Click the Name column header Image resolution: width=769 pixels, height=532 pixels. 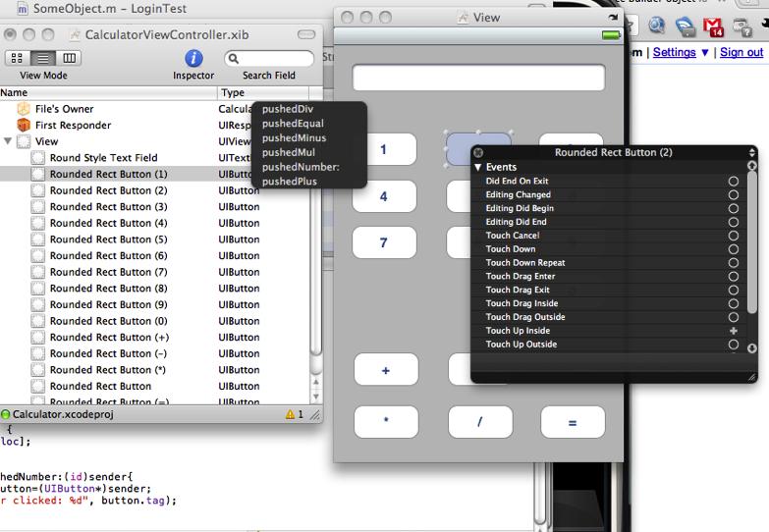[108, 92]
